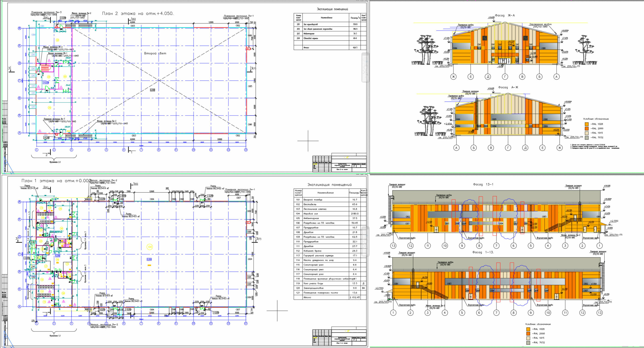Click the 'Фрагмент 1.1' label below the first-floor plan
This screenshot has height=348, width=644.
click(55, 336)
